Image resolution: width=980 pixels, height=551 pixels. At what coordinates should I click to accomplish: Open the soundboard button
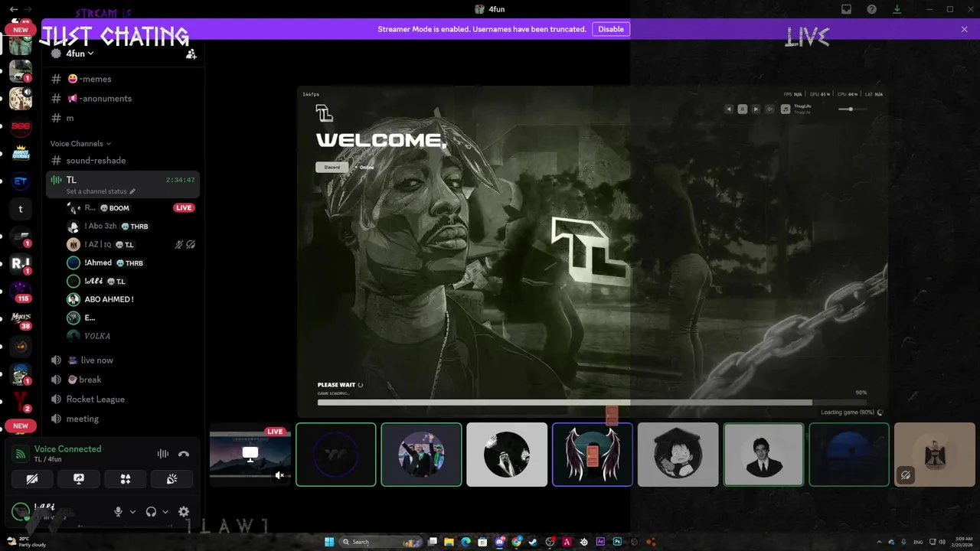pyautogui.click(x=172, y=479)
